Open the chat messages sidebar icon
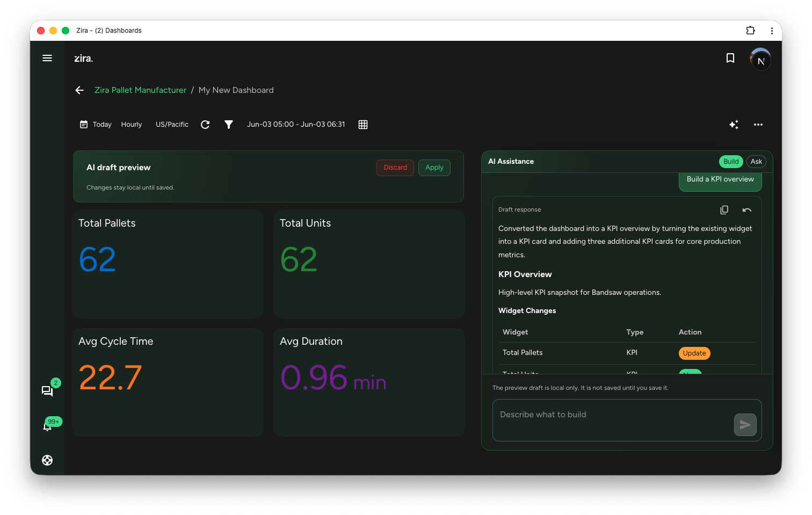The height and width of the screenshot is (515, 812). (x=47, y=391)
